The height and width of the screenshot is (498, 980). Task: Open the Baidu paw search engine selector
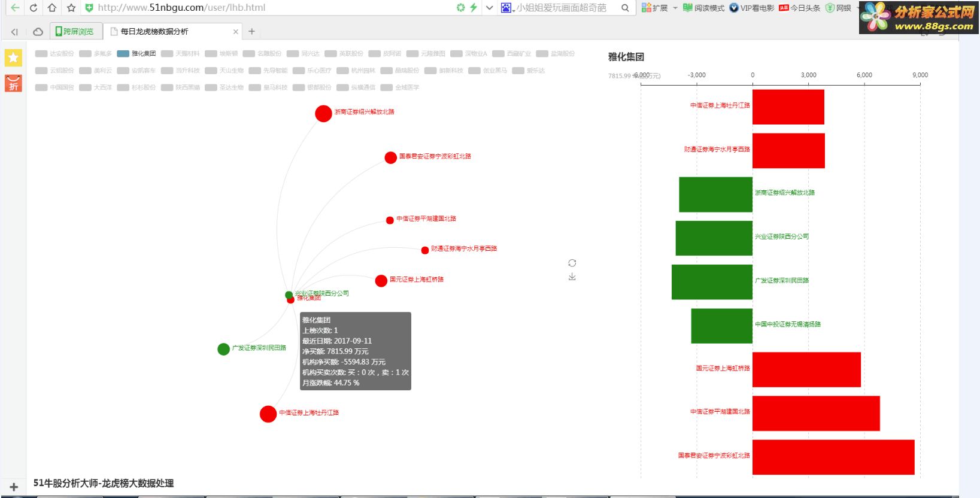click(507, 8)
